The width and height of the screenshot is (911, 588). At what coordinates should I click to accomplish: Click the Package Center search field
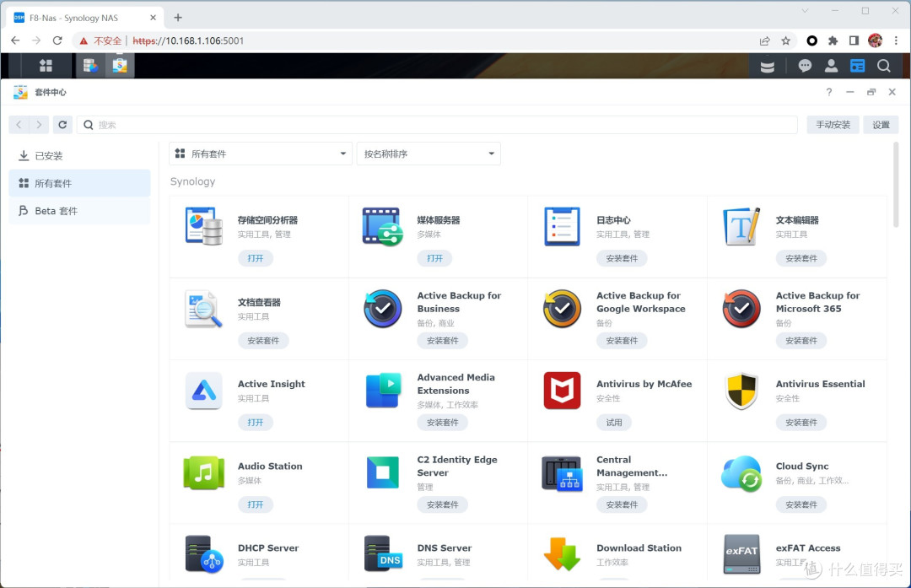click(x=437, y=124)
